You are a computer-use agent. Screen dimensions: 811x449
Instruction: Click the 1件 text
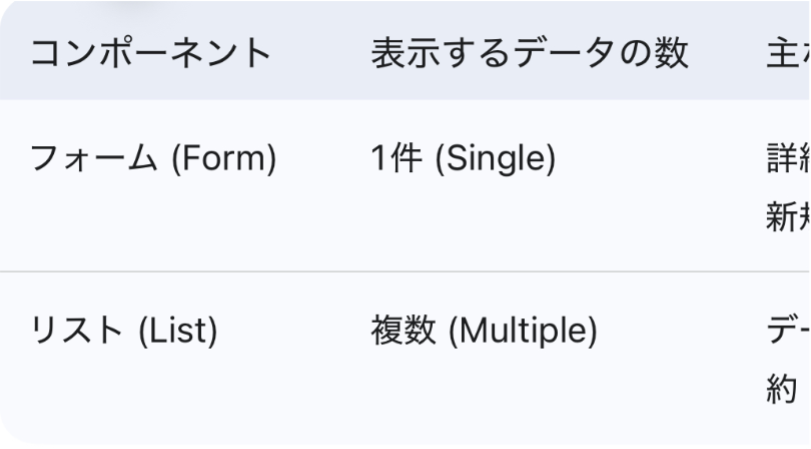coord(396,160)
